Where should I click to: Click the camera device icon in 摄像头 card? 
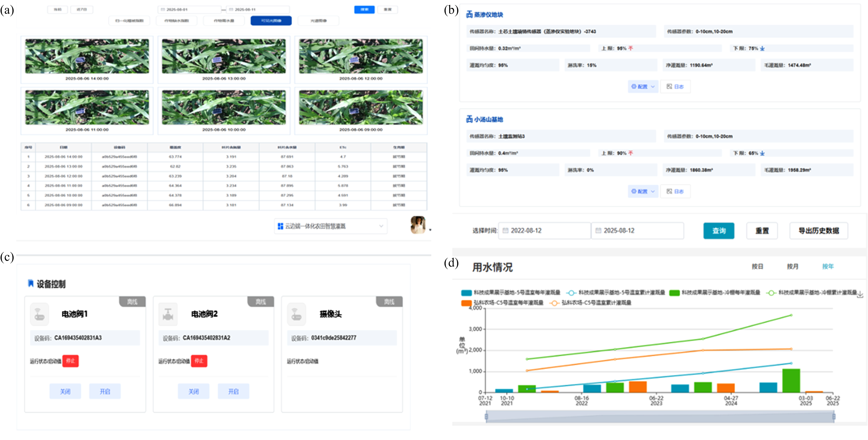[x=296, y=314]
